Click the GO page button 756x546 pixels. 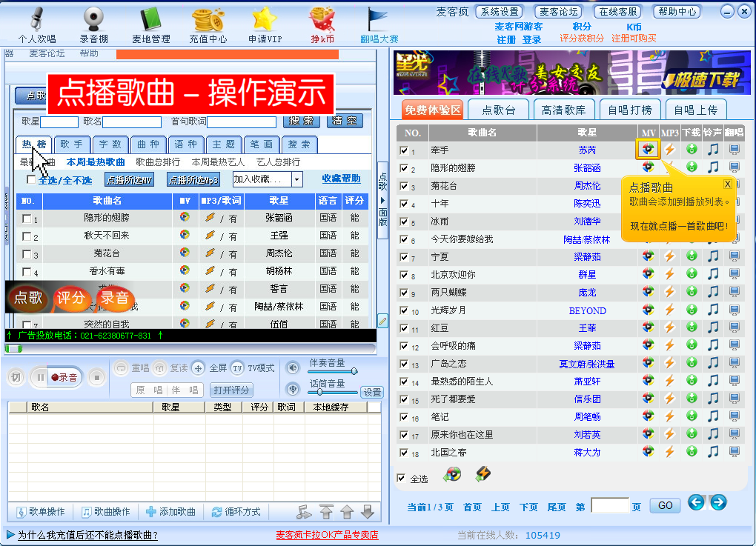click(x=665, y=505)
